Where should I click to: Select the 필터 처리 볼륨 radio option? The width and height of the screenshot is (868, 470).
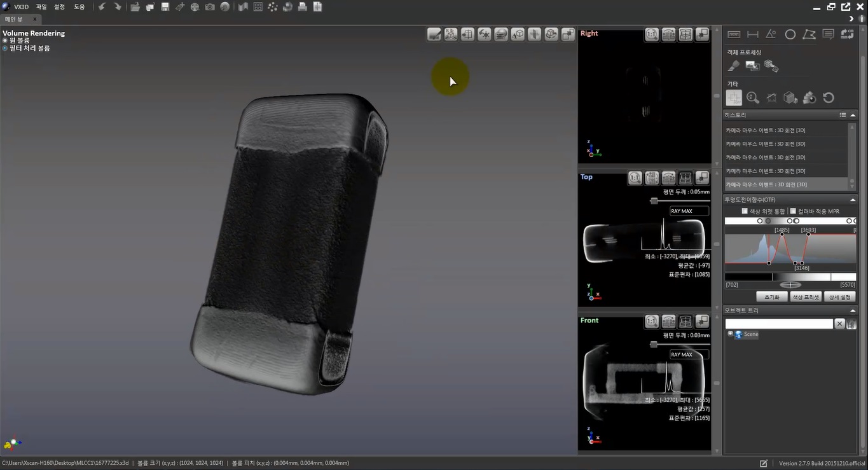(x=5, y=48)
